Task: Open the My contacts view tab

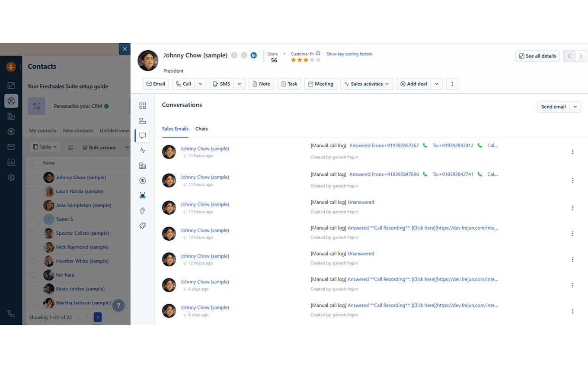Action: [x=43, y=131]
